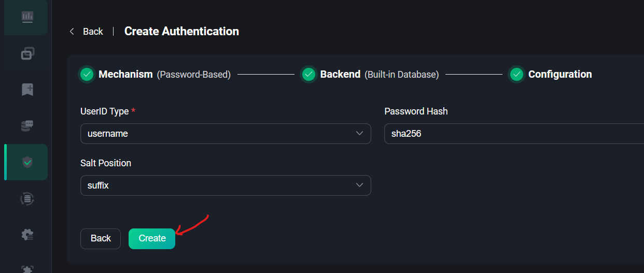The width and height of the screenshot is (644, 273).
Task: Click the green Create button
Action: 152,239
